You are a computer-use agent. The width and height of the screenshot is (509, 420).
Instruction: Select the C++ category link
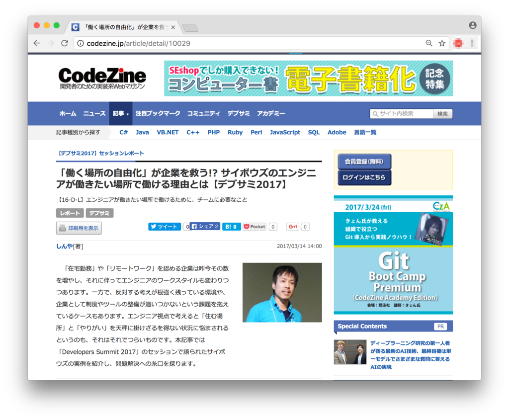tap(193, 132)
